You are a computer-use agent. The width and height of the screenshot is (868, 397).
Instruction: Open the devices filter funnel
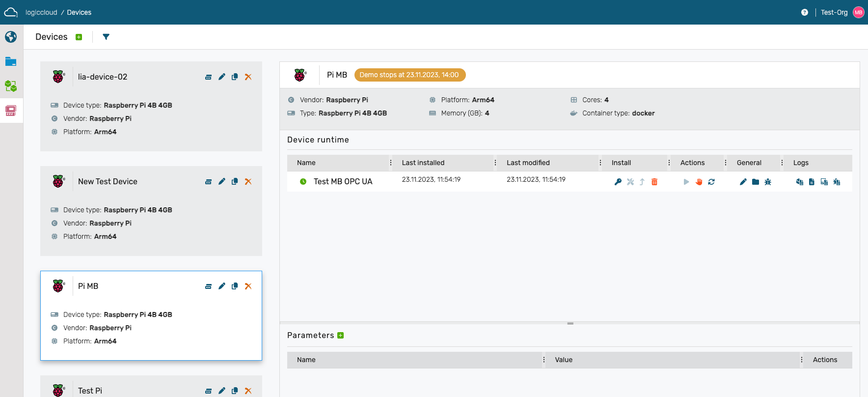[x=106, y=37]
